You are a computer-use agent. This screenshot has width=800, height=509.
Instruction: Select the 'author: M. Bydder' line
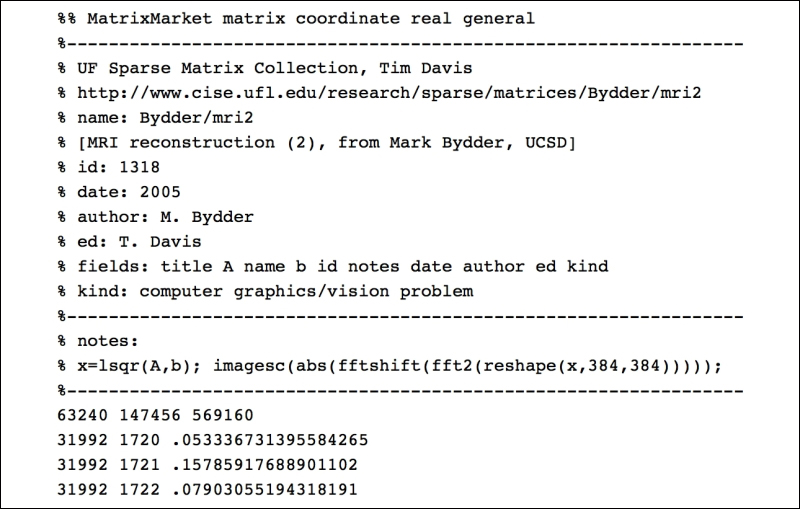click(155, 217)
